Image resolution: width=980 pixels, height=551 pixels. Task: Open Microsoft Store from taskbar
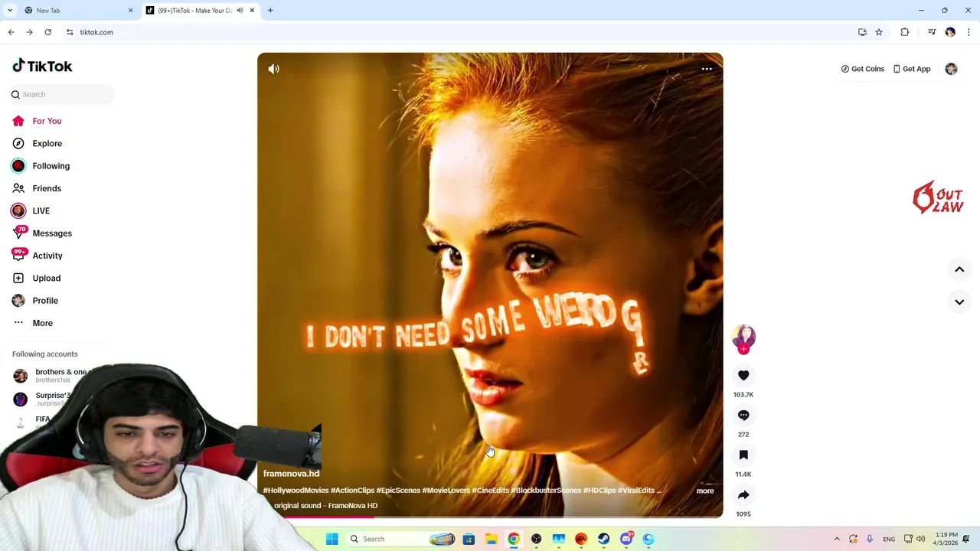[x=469, y=539]
